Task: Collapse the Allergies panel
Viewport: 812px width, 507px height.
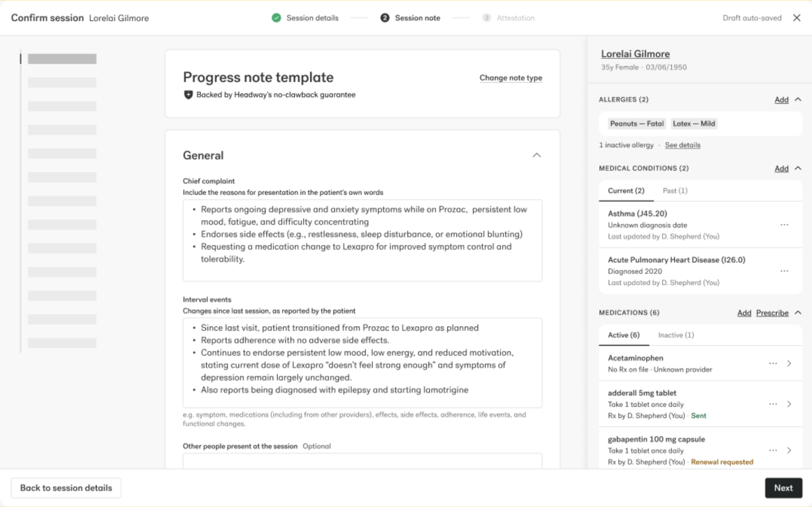Action: 798,99
